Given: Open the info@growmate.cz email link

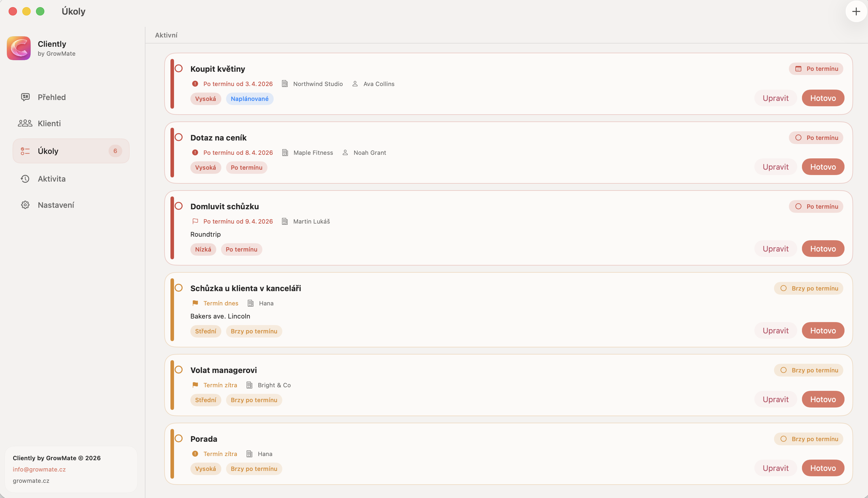Looking at the screenshot, I should tap(39, 469).
